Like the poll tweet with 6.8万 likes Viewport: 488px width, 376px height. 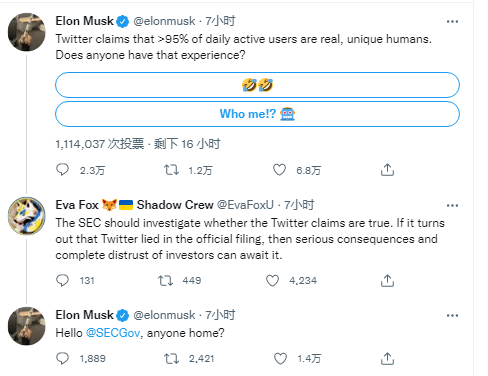click(279, 170)
